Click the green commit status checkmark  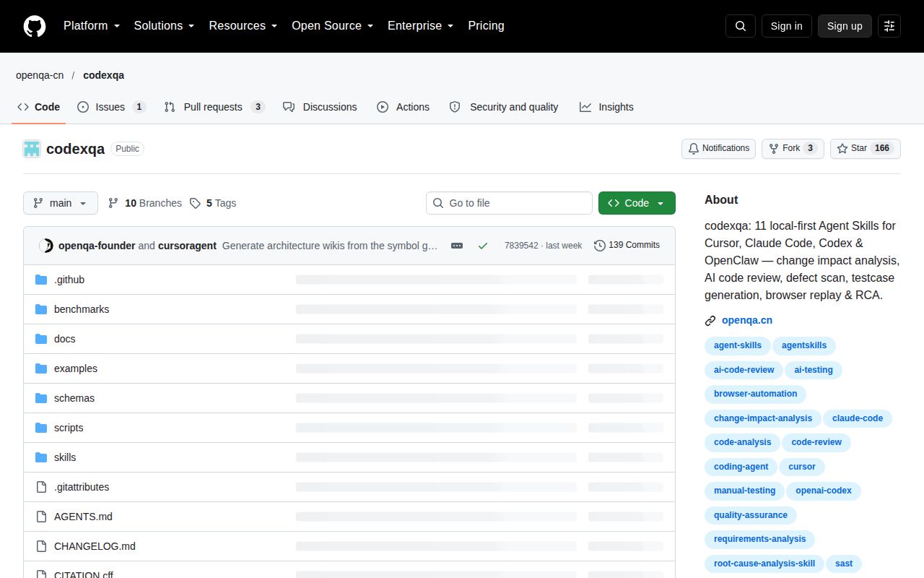point(483,246)
